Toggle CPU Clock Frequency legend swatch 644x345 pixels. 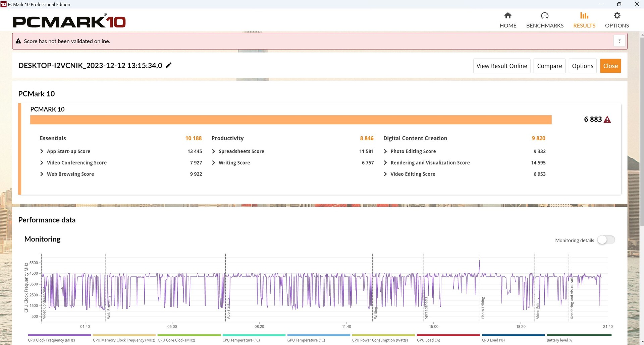pos(59,335)
